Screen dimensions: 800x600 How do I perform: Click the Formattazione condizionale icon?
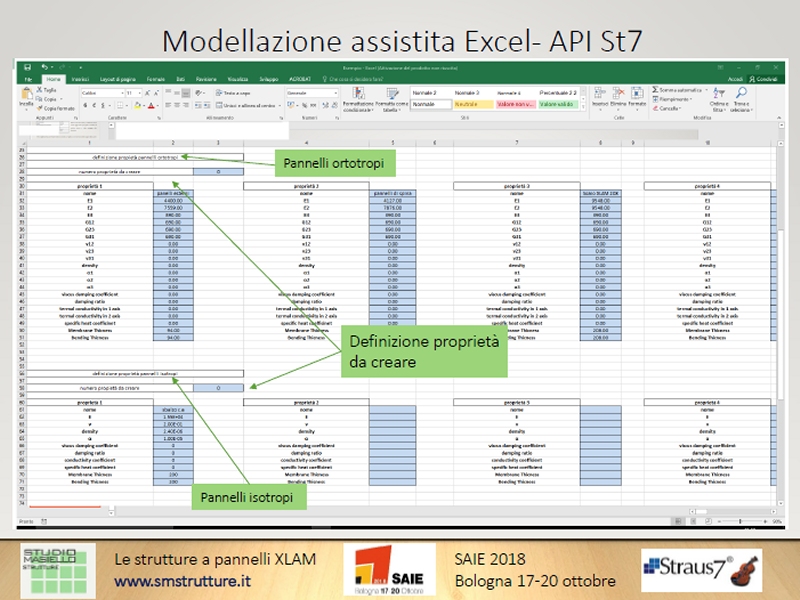pos(355,92)
